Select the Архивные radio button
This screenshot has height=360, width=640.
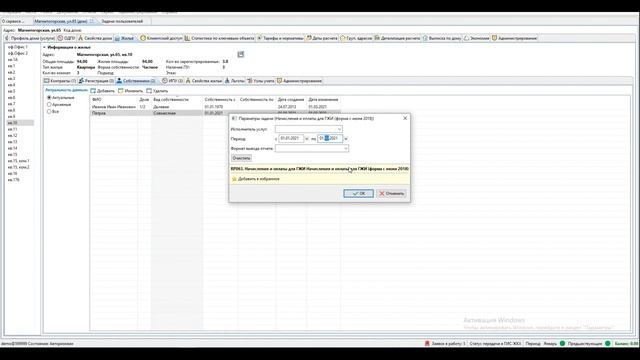49,104
